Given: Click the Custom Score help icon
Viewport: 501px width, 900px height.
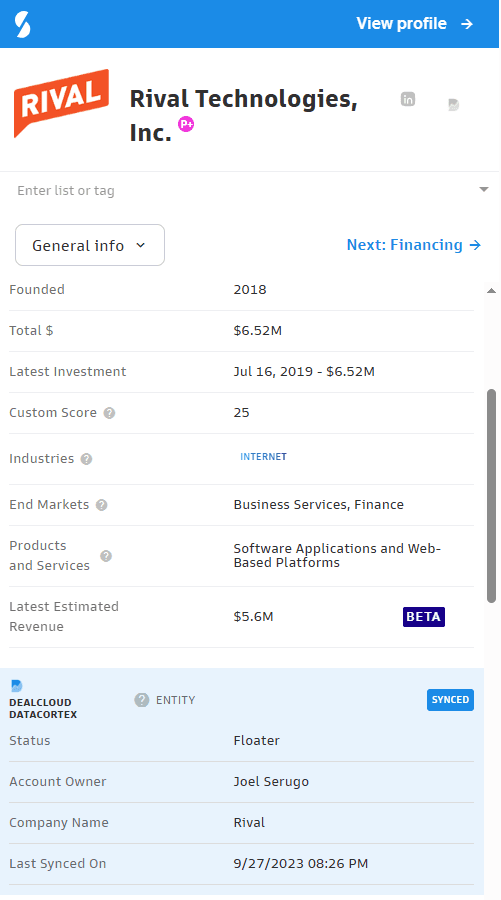Looking at the screenshot, I should click(x=110, y=413).
